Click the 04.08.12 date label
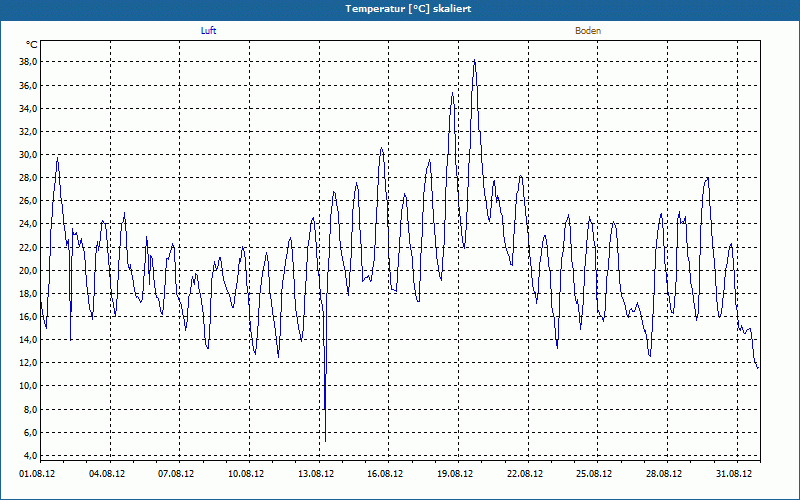Image resolution: width=800 pixels, height=500 pixels. [107, 473]
